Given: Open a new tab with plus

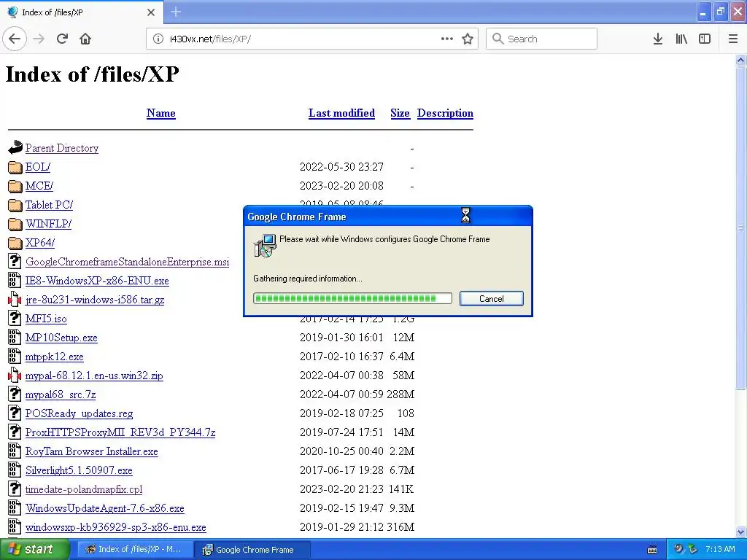Looking at the screenshot, I should click(x=176, y=12).
